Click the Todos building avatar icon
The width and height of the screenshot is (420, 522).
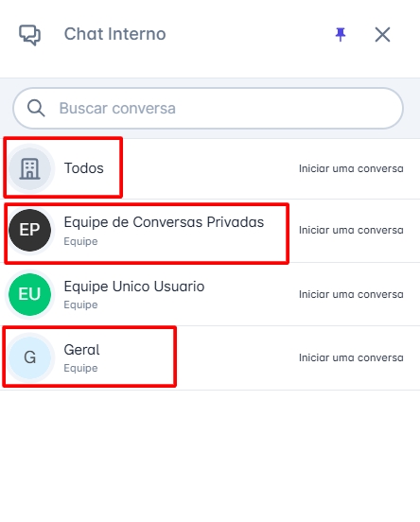(x=29, y=168)
